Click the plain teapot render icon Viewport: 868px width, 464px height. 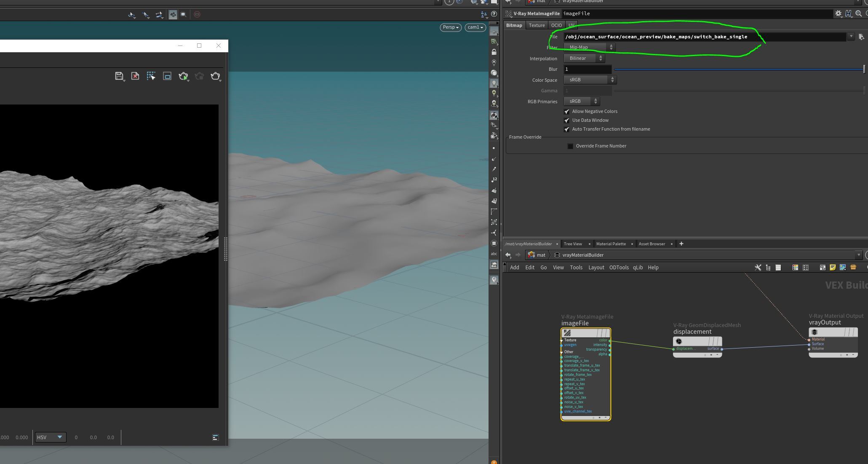coord(215,76)
